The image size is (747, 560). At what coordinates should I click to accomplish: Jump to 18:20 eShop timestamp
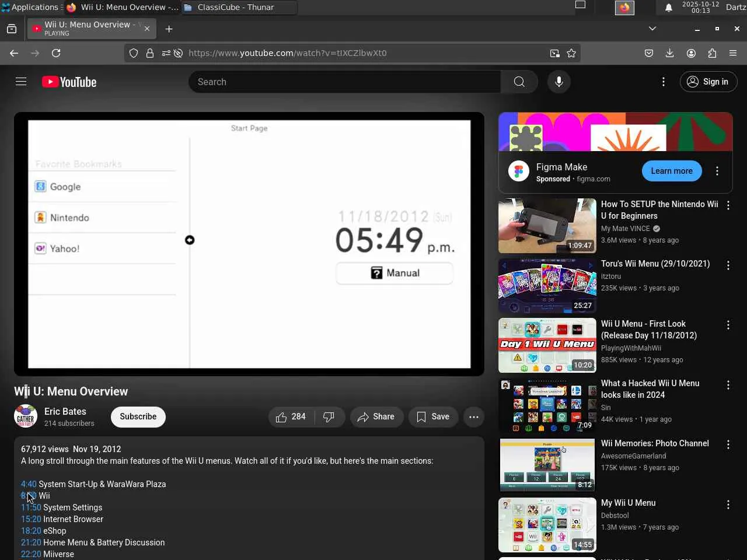31,531
